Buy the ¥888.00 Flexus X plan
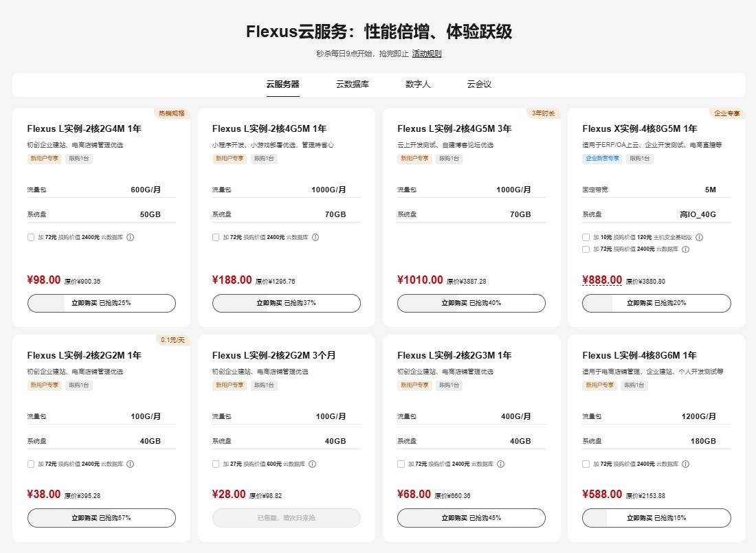The width and height of the screenshot is (756, 553). pos(656,303)
